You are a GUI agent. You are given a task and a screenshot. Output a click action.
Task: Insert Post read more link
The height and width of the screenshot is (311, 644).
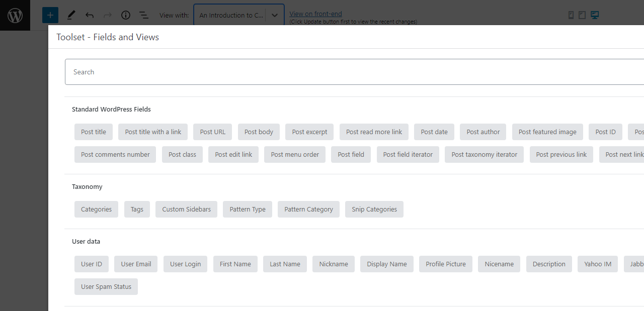pyautogui.click(x=374, y=132)
